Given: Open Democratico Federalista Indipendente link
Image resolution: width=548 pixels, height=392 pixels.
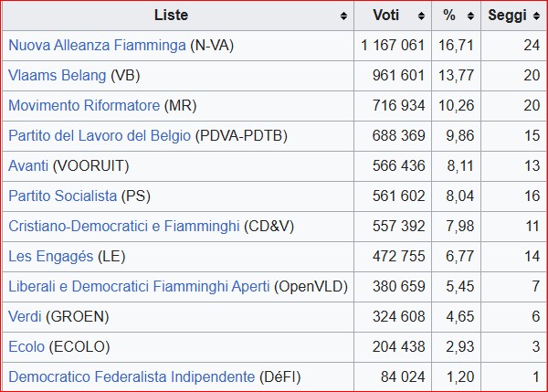Looking at the screenshot, I should pos(132,376).
